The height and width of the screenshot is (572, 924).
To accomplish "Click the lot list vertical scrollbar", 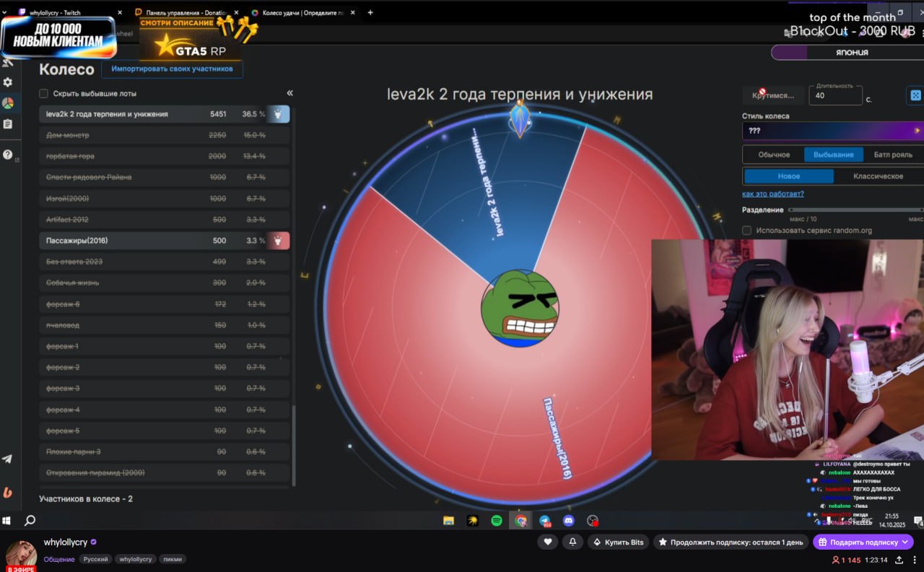I will click(293, 444).
